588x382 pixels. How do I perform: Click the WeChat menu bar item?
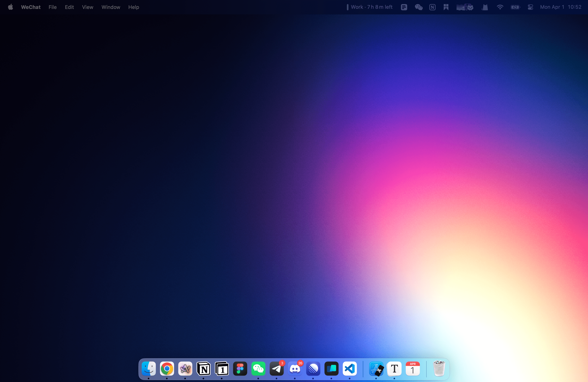(30, 7)
